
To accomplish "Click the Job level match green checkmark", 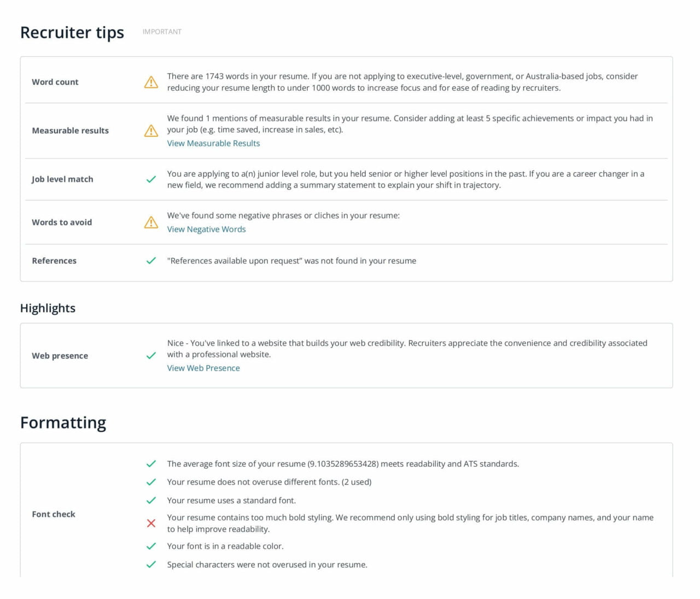I will click(x=151, y=179).
